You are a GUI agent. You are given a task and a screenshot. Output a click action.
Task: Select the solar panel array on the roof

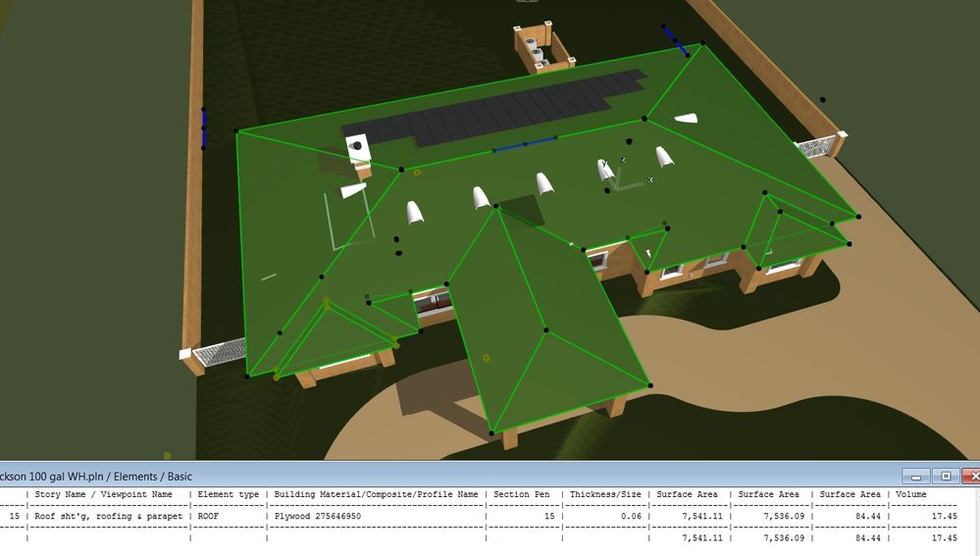pos(493,109)
